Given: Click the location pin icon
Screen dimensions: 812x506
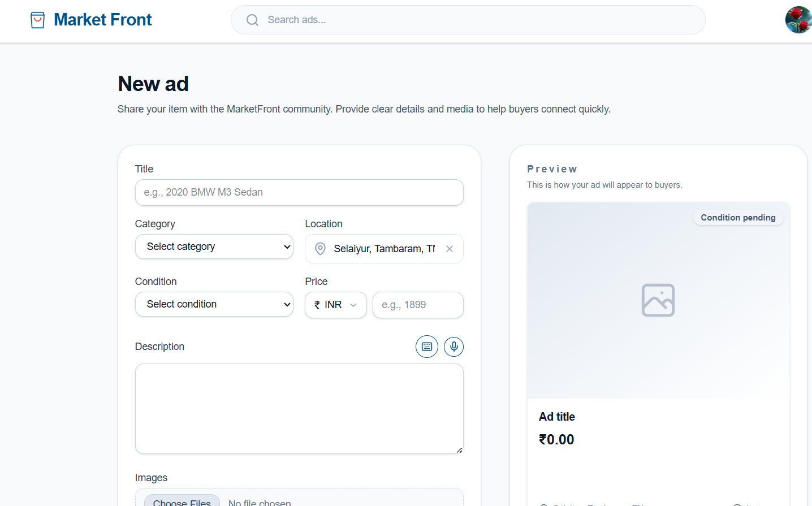Looking at the screenshot, I should pyautogui.click(x=320, y=249).
